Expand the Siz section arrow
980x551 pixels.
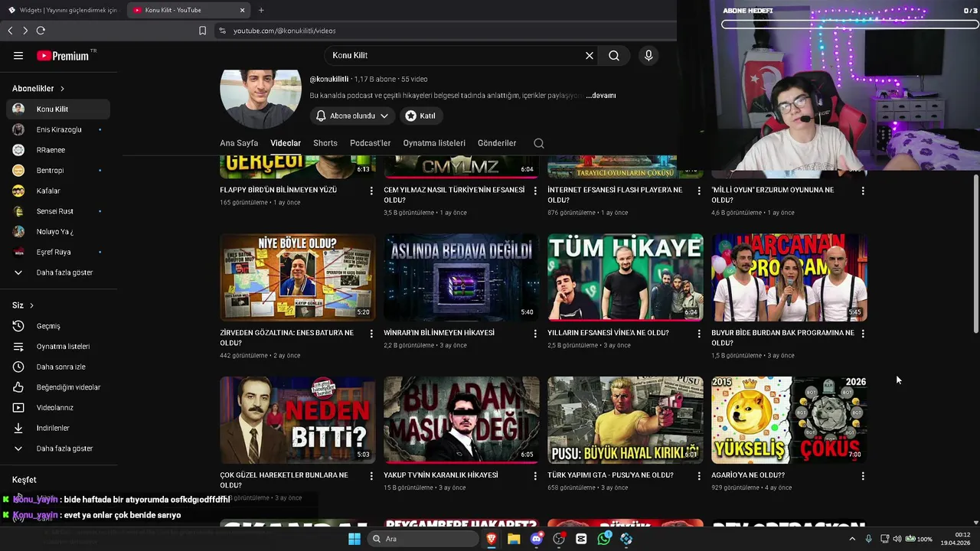point(31,305)
